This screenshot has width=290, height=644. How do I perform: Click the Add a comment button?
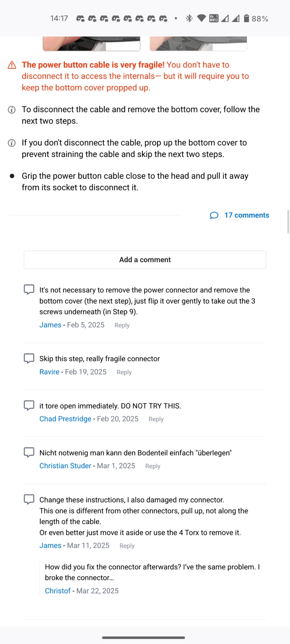pos(145,260)
